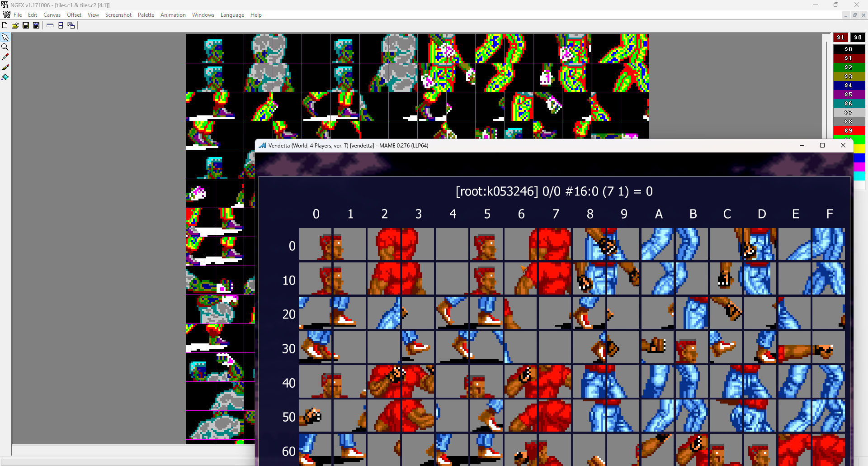Open the Screenshot menu

(x=118, y=15)
